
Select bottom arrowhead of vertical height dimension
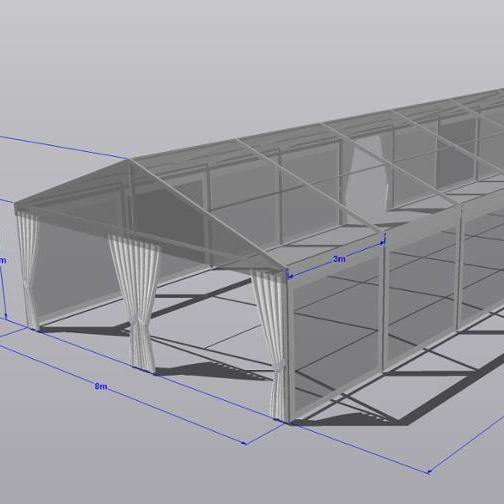tap(6, 316)
